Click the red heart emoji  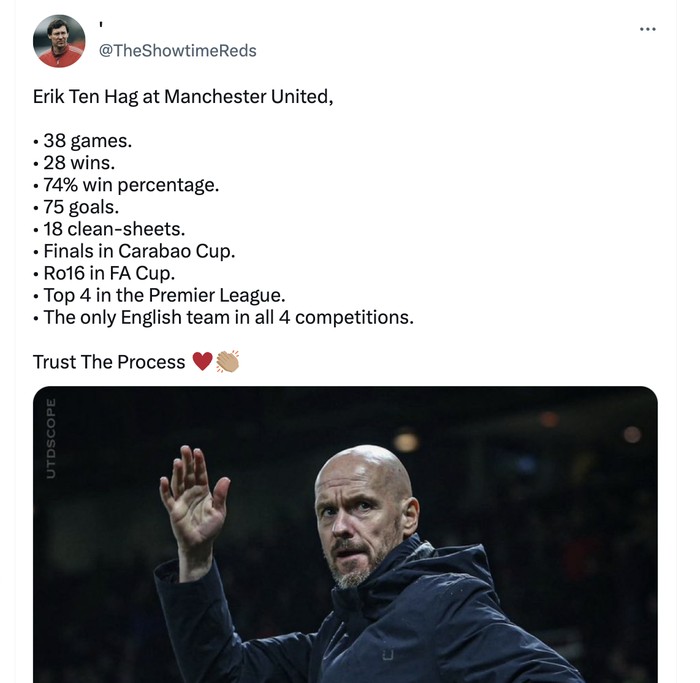(202, 362)
